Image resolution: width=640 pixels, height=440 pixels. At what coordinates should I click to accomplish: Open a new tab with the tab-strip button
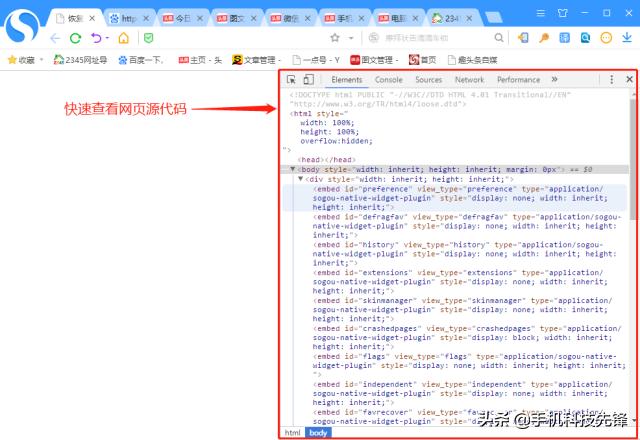point(494,18)
